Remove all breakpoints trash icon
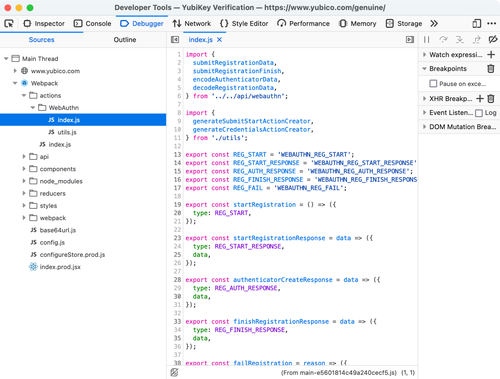The width and height of the screenshot is (500, 379). (491, 69)
